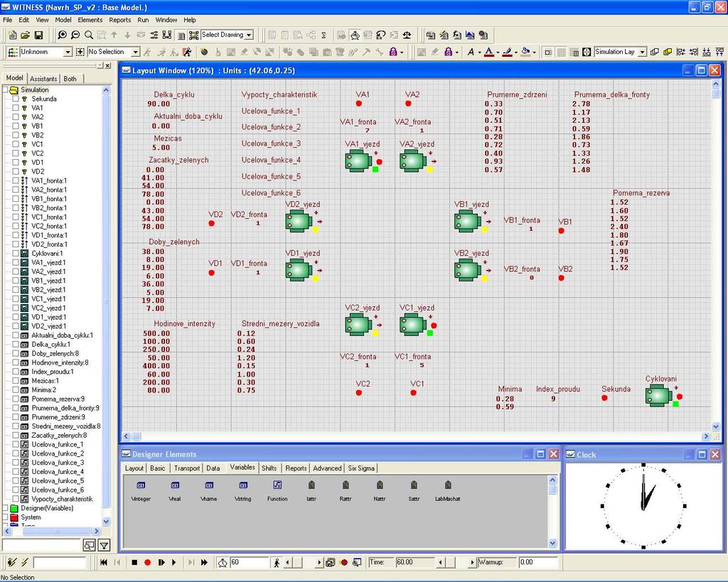
Task: Click the font style 'A' icon
Action: pyautogui.click(x=471, y=52)
